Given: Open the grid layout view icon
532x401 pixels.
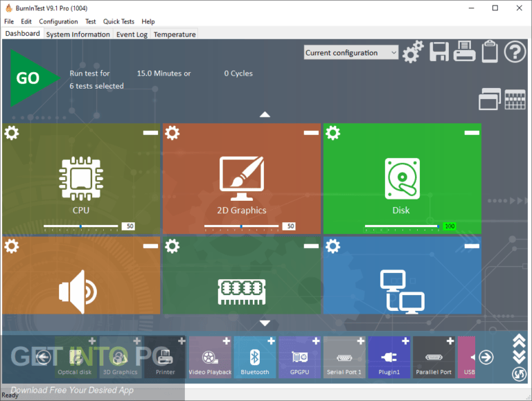Looking at the screenshot, I should [515, 100].
